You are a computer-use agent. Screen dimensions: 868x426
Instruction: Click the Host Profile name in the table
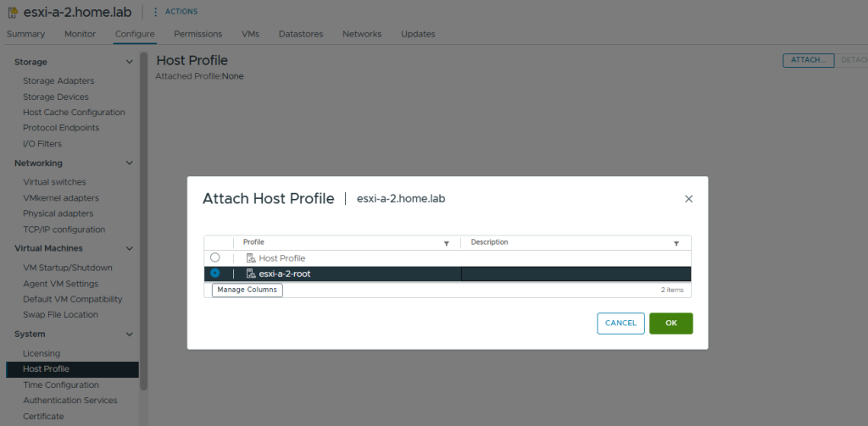[281, 258]
